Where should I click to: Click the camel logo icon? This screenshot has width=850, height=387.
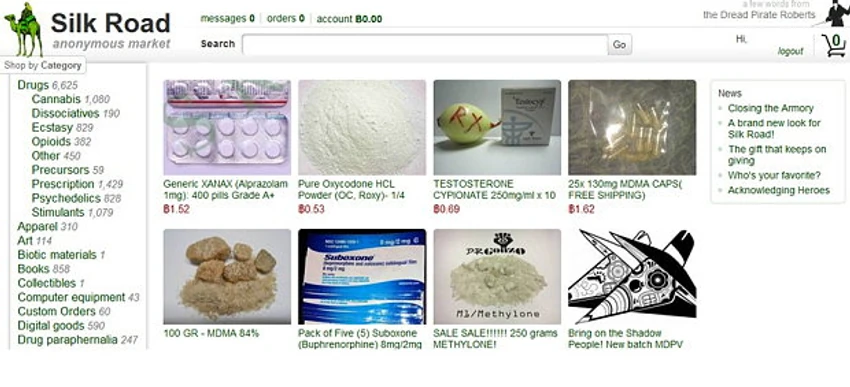point(24,30)
